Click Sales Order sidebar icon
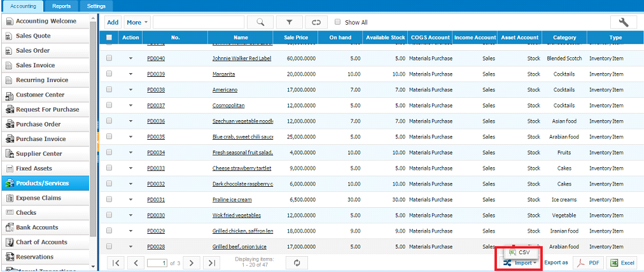 (x=10, y=51)
